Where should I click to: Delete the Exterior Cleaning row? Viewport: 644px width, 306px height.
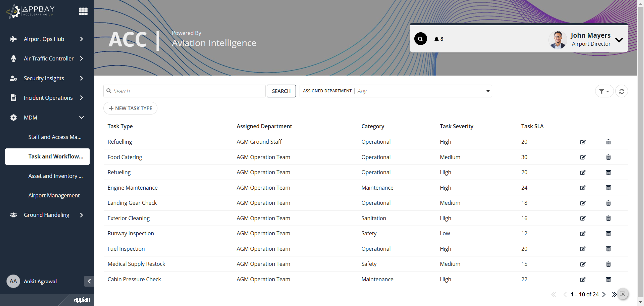[608, 218]
